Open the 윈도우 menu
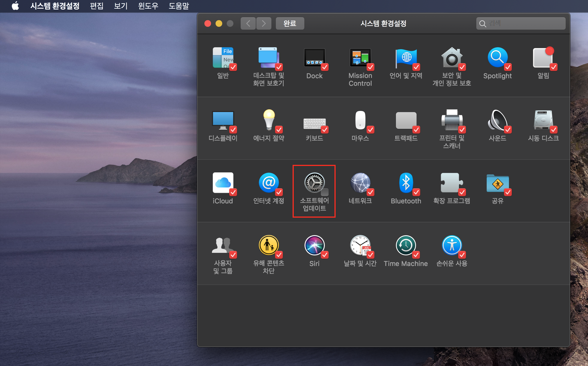Viewport: 588px width, 366px height. point(148,6)
